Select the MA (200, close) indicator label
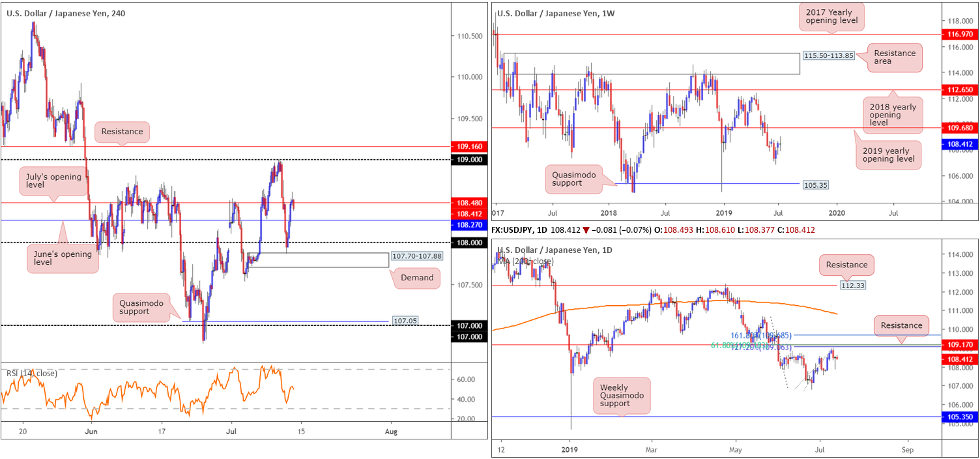This screenshot has width=980, height=459. (525, 261)
